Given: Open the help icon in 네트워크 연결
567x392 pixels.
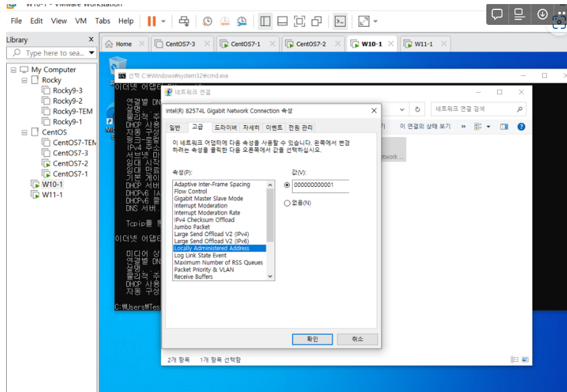Looking at the screenshot, I should (x=521, y=126).
